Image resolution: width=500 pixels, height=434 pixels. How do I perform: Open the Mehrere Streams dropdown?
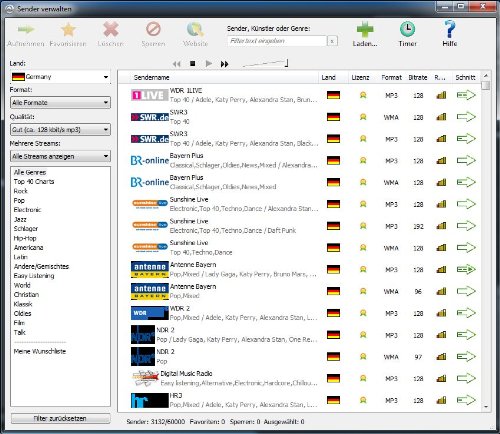coord(60,156)
